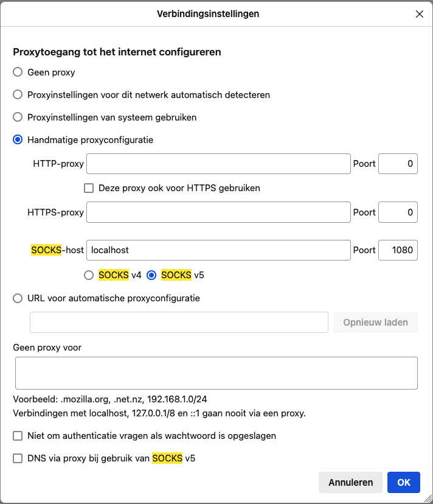Click the SOCKS port field showing 1080
This screenshot has width=433, height=504.
(x=398, y=250)
